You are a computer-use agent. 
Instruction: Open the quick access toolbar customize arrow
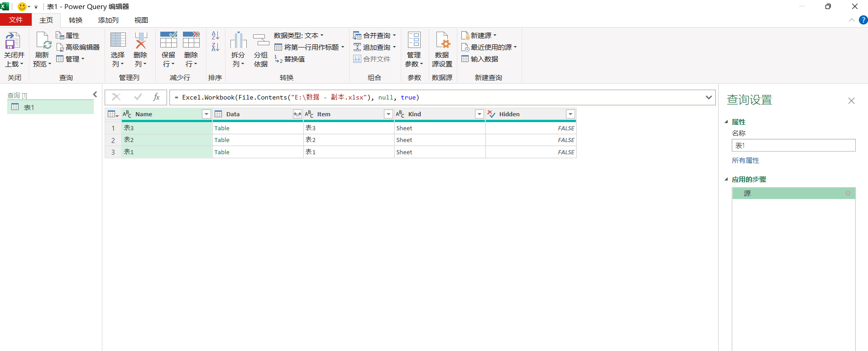point(36,7)
